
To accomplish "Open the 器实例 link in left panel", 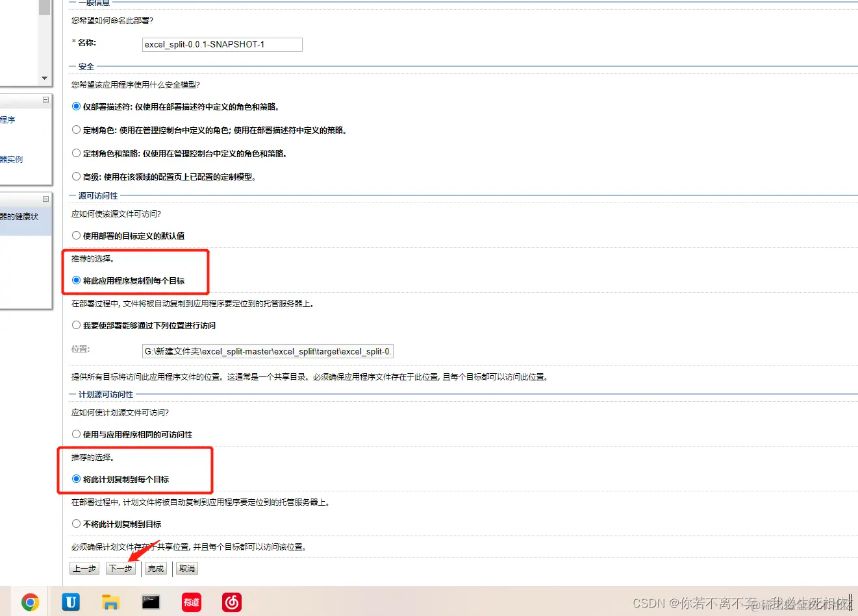I will [x=11, y=159].
